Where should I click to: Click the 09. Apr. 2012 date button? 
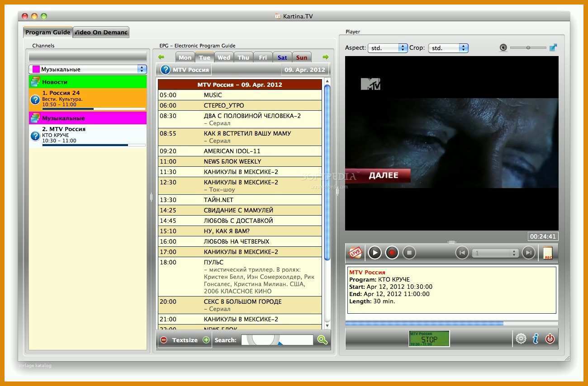tap(305, 70)
